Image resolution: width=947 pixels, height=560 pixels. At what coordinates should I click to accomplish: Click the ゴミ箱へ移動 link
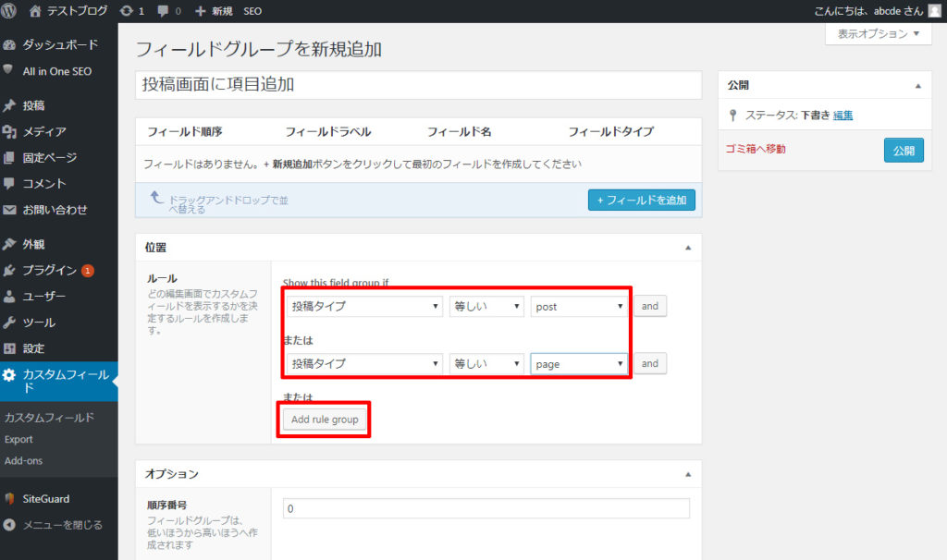[756, 149]
